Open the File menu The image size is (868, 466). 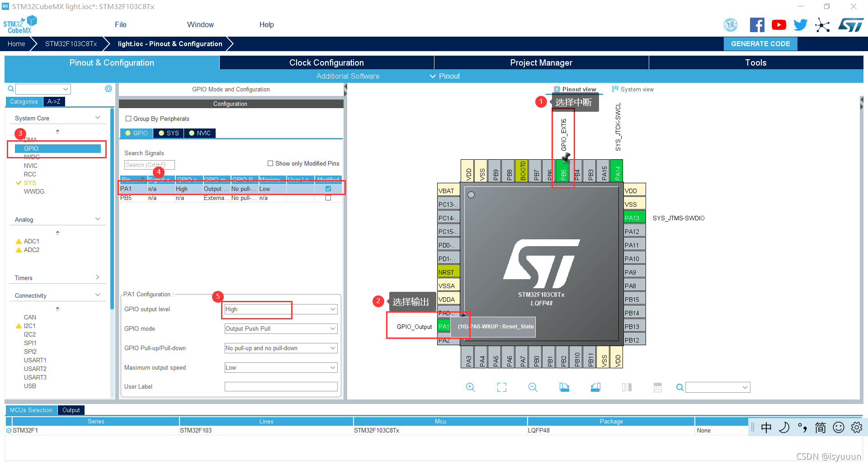click(121, 25)
